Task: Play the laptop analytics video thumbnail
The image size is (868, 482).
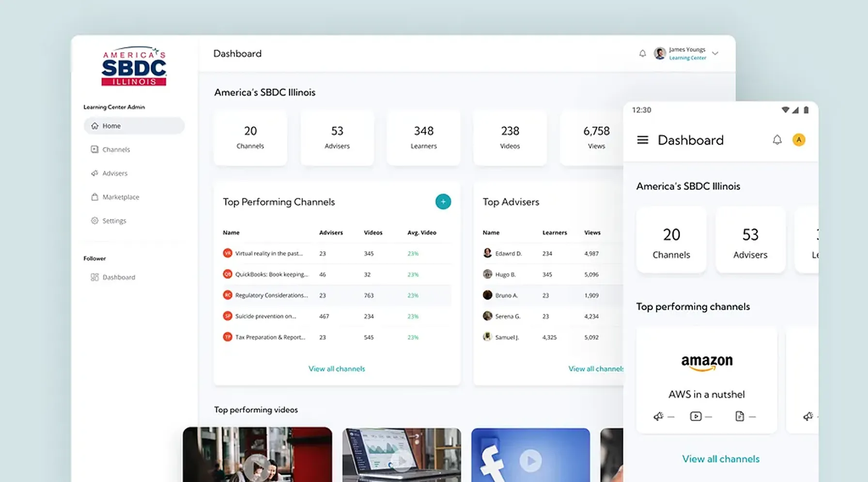Action: [x=402, y=455]
